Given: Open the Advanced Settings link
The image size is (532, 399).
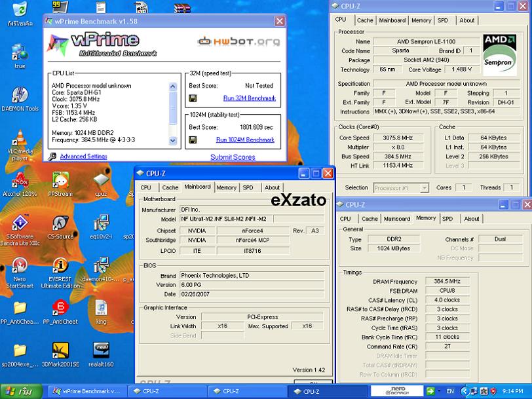Looking at the screenshot, I should pyautogui.click(x=83, y=157).
